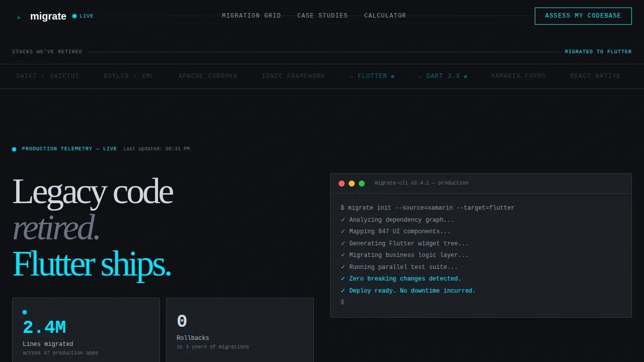Open the Migration Grid nav link
Screen dimensions: 644x362
pos(252,16)
